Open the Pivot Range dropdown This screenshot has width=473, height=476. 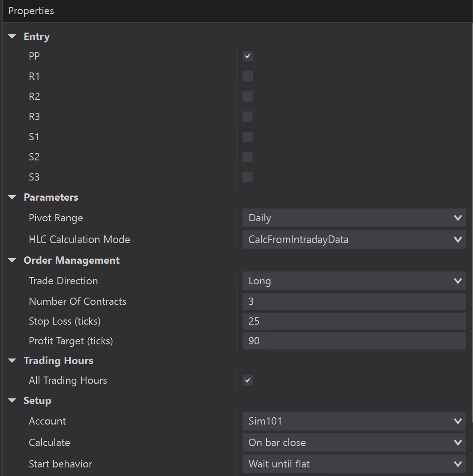(x=354, y=218)
